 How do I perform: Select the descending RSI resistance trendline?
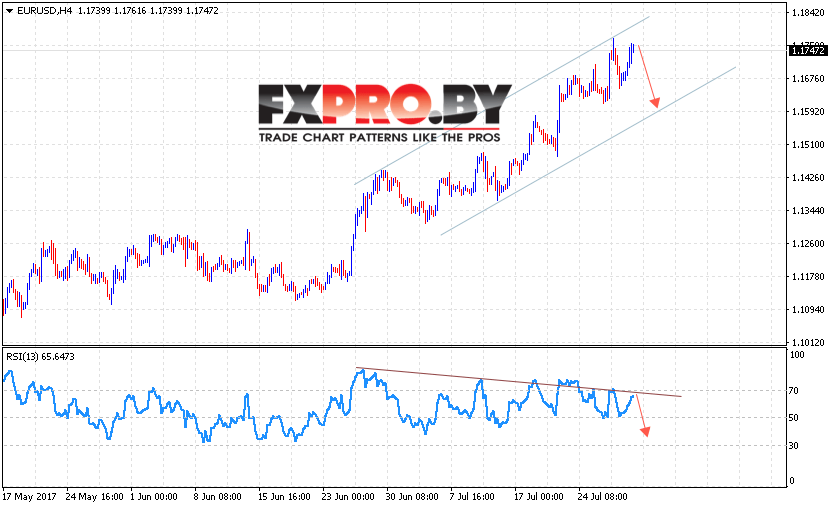(519, 382)
